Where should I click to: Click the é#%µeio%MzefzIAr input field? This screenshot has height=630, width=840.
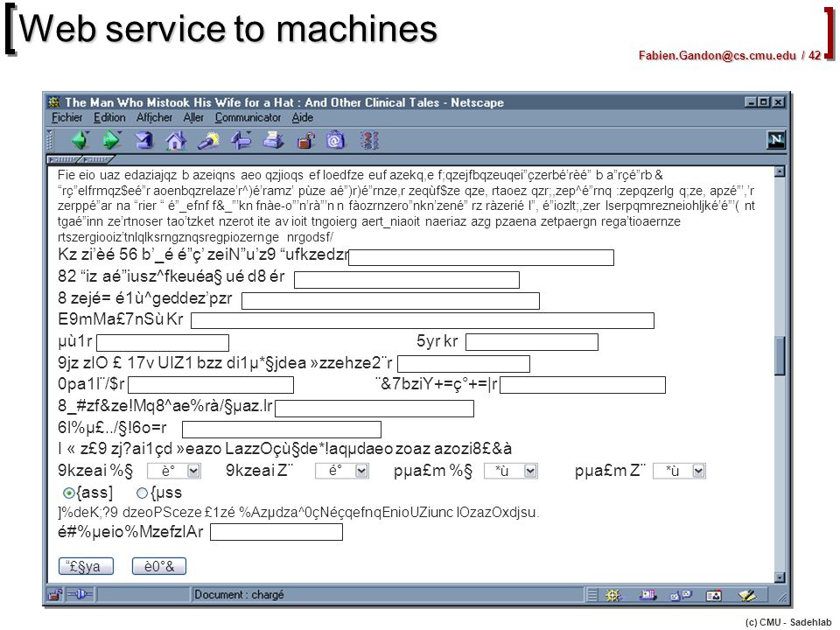tap(276, 532)
